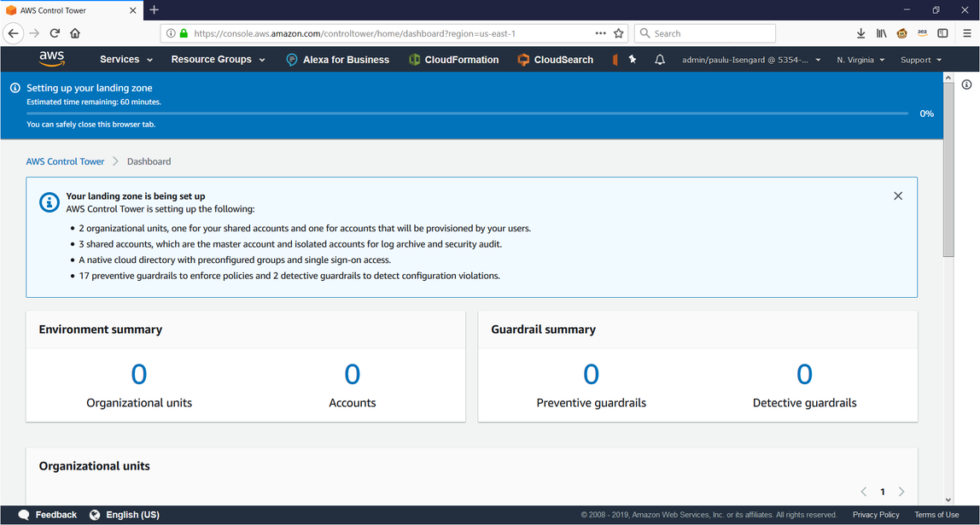Image resolution: width=980 pixels, height=525 pixels.
Task: Open the CloudSearch shortcut
Action: tap(556, 60)
